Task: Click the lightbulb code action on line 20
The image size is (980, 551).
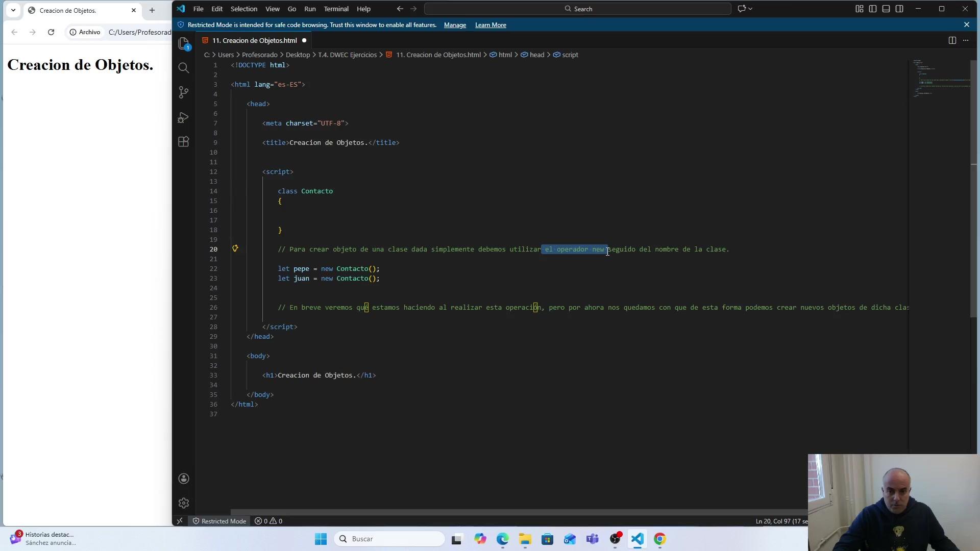Action: pos(235,248)
